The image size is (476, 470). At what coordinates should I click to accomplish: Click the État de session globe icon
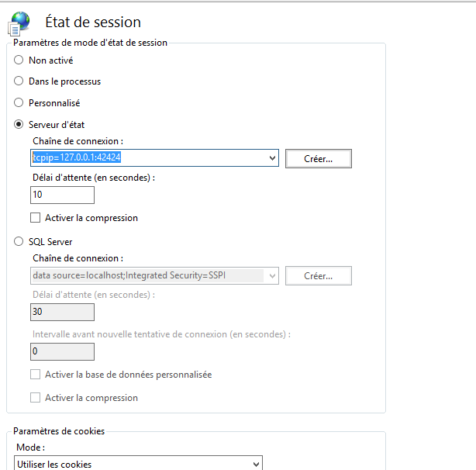click(x=19, y=22)
